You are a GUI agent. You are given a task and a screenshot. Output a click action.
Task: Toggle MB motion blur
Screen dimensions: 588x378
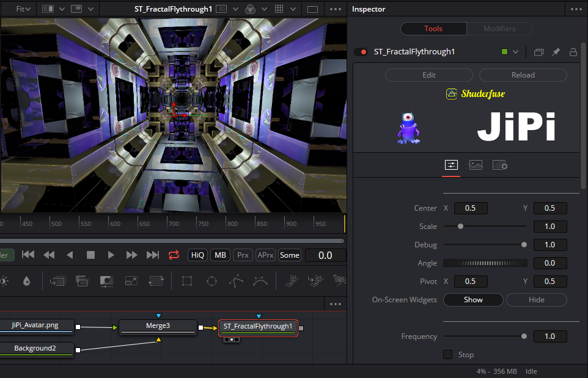pyautogui.click(x=220, y=255)
